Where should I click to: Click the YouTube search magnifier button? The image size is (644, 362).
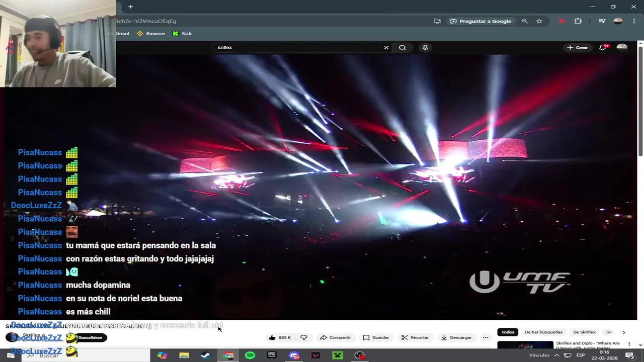403,47
